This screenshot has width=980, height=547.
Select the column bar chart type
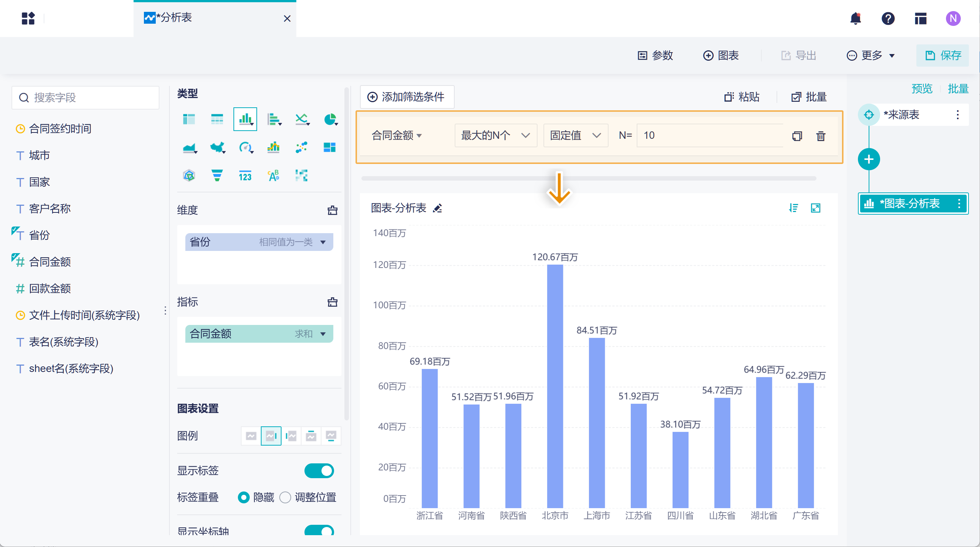pyautogui.click(x=245, y=119)
